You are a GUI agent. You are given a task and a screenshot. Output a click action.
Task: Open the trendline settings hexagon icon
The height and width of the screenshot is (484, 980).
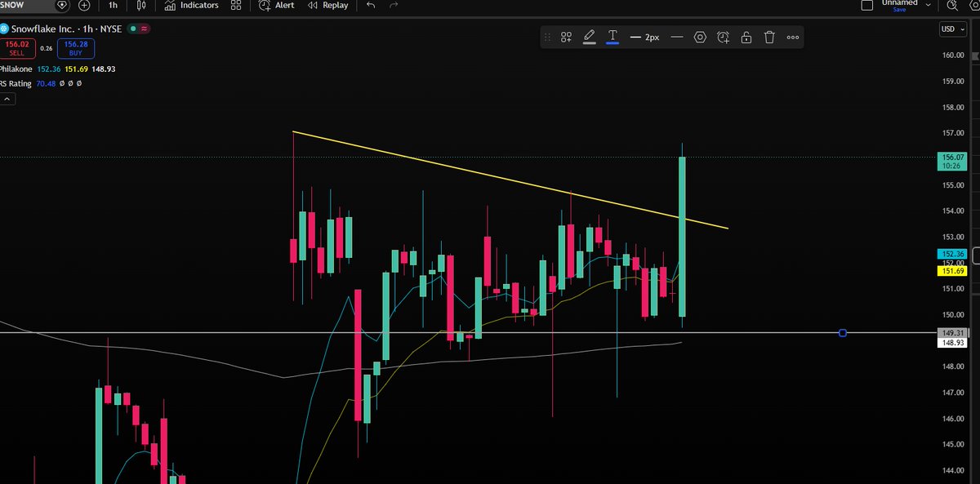pyautogui.click(x=700, y=37)
